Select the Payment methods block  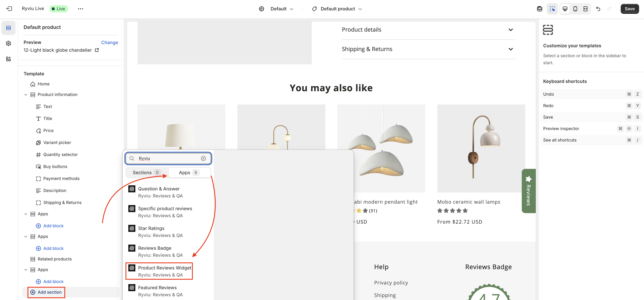pyautogui.click(x=61, y=179)
